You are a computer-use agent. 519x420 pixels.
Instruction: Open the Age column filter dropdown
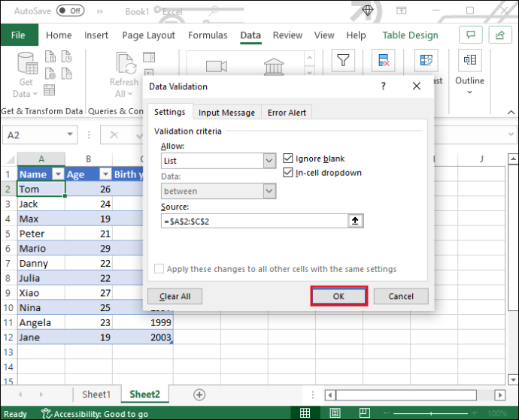tap(105, 174)
